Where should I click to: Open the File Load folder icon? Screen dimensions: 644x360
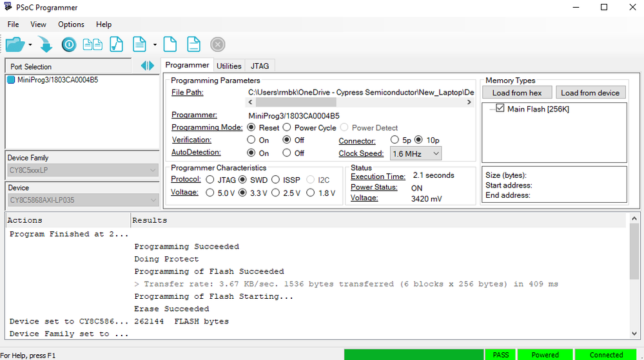pos(15,44)
